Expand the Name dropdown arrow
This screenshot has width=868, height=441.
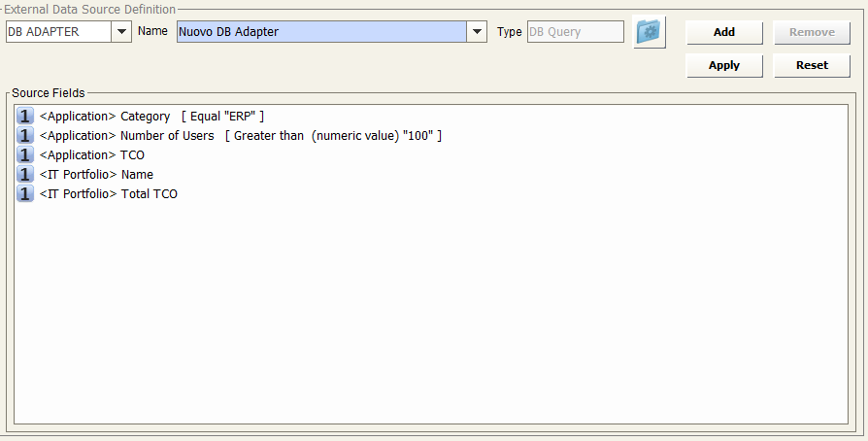click(x=477, y=32)
